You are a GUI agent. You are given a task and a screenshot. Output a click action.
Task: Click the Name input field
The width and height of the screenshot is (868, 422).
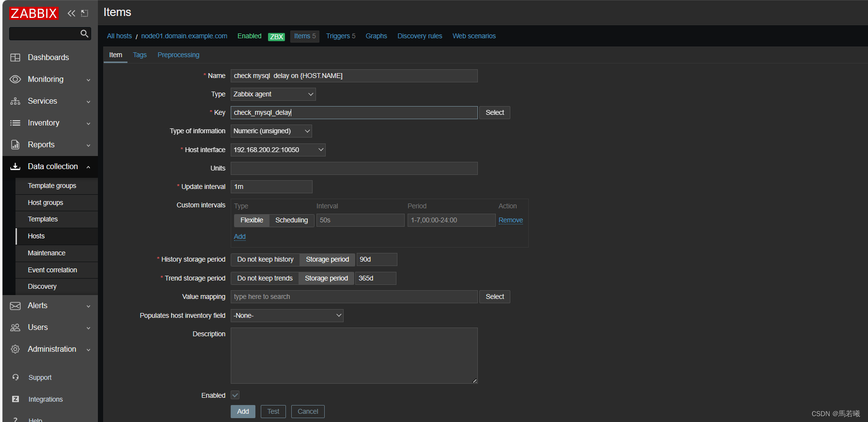[354, 76]
